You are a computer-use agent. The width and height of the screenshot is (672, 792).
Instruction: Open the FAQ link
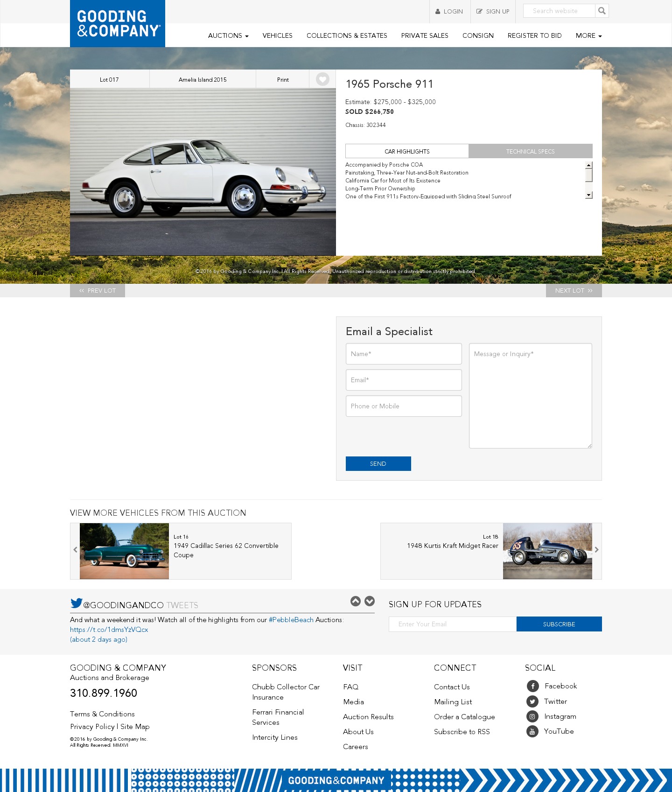pos(351,687)
